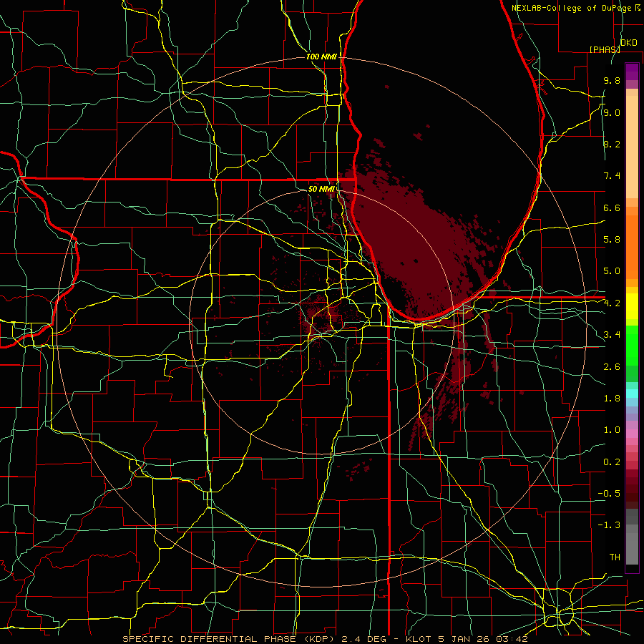
Task: Click the 9.0 scale value
Action: pyautogui.click(x=612, y=112)
